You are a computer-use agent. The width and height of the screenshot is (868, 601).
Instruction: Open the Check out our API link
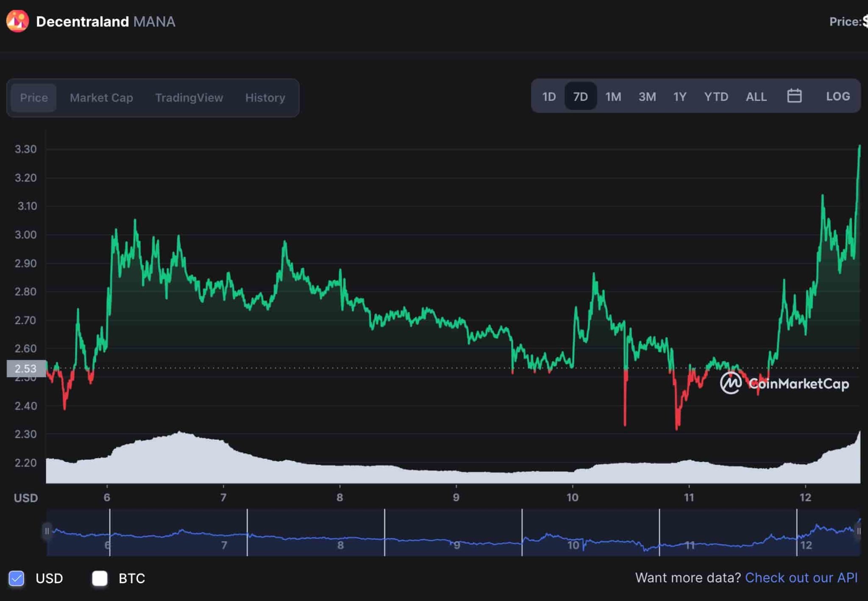pos(801,578)
